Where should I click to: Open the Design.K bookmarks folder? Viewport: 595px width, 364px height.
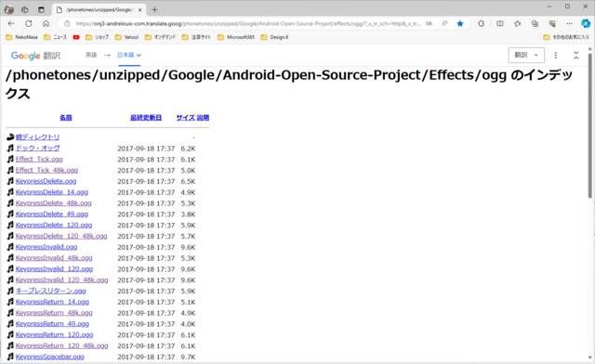(275, 37)
